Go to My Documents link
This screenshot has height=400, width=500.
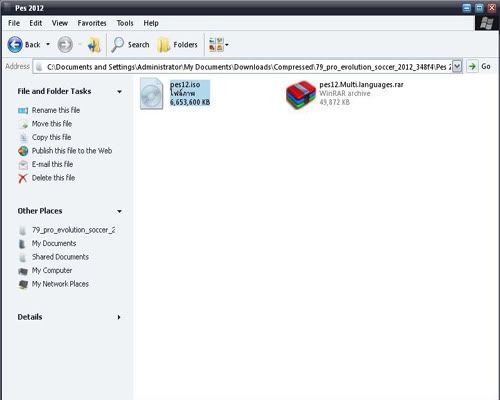(x=54, y=244)
